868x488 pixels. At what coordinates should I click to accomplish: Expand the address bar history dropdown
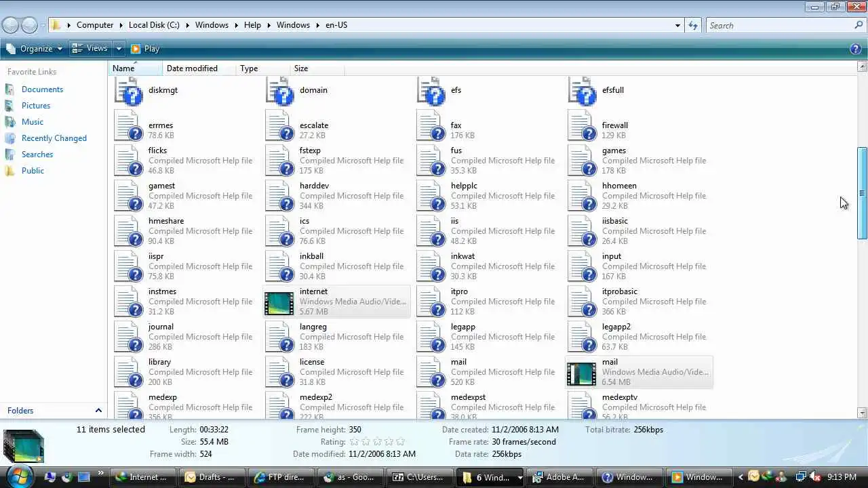[677, 26]
